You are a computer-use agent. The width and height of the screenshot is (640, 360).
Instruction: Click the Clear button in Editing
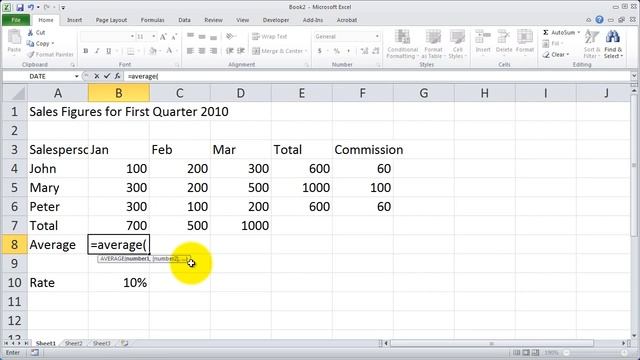point(556,54)
